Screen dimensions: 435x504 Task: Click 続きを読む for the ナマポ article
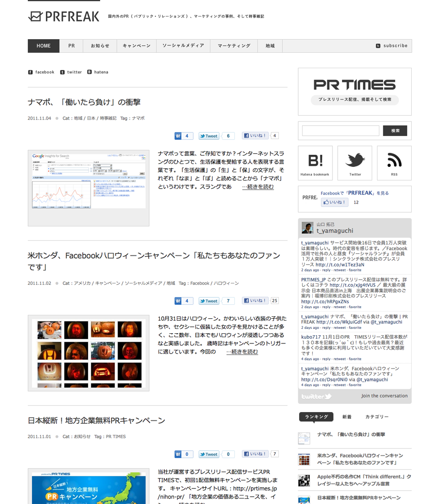point(258,187)
